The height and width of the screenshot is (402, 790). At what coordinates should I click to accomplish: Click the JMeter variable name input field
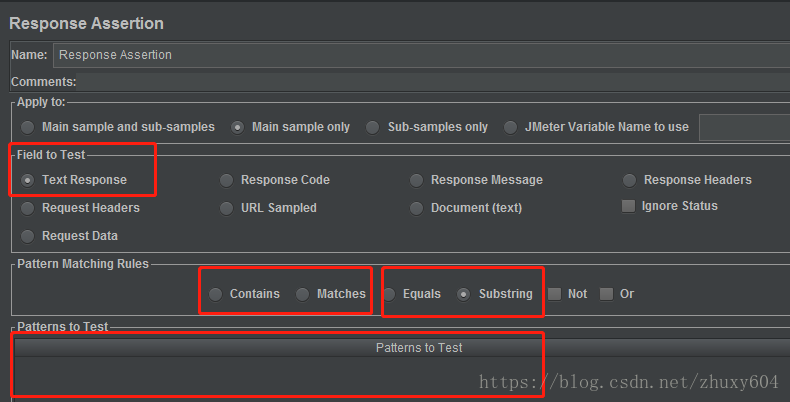tap(744, 127)
